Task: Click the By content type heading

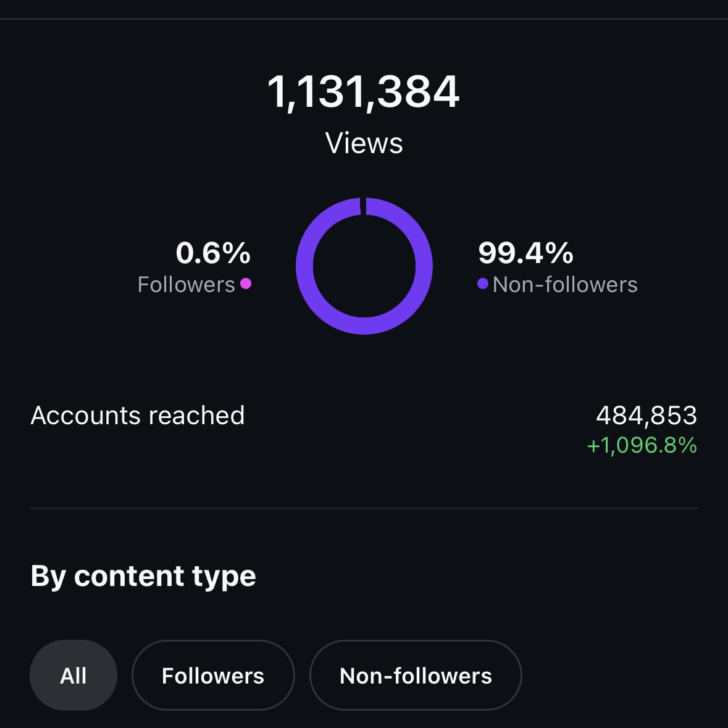Action: tap(143, 577)
